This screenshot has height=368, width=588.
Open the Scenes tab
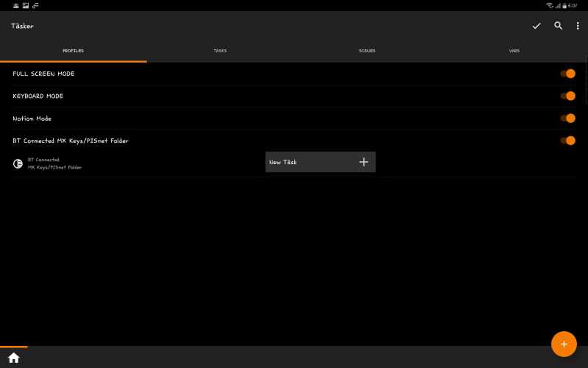pos(367,51)
